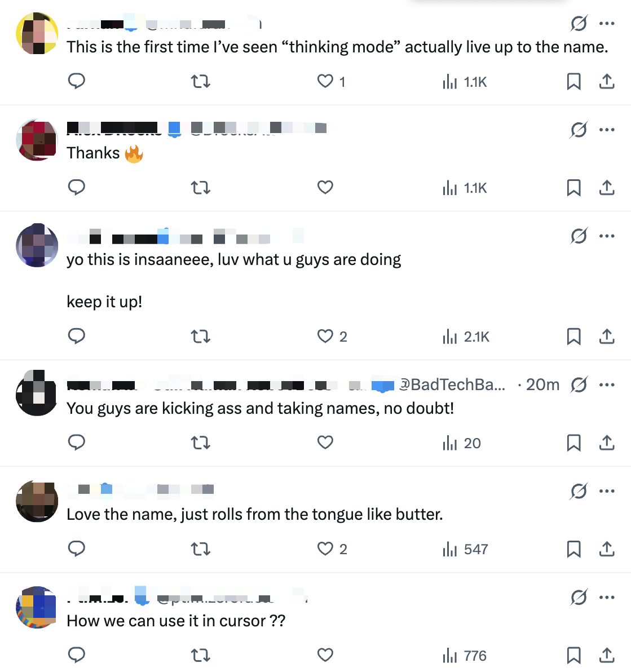Like the "How we can use it in cursor" tweet
The image size is (631, 672).
point(325,655)
